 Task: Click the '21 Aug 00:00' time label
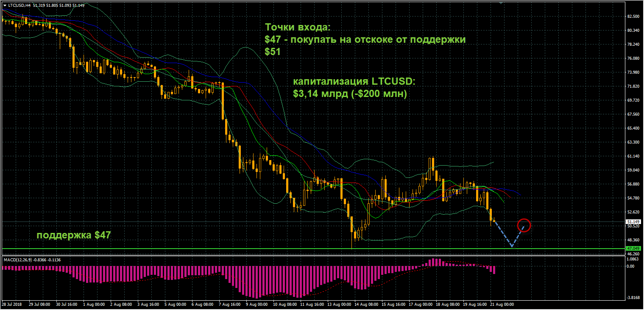click(502, 304)
